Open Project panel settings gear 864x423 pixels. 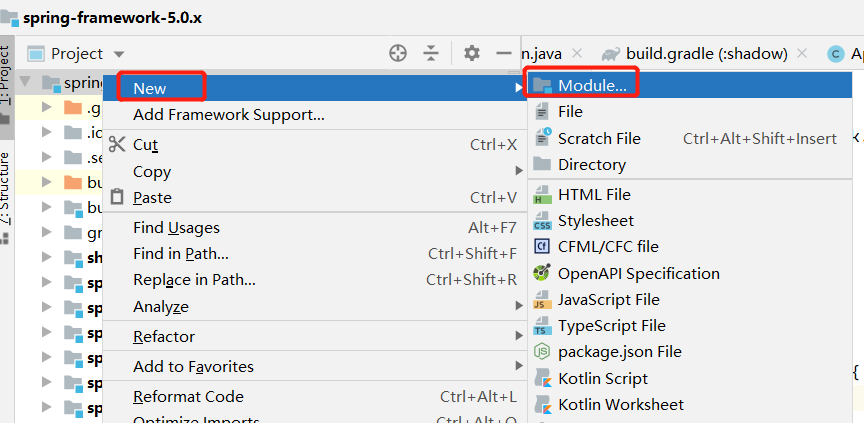pyautogui.click(x=472, y=53)
